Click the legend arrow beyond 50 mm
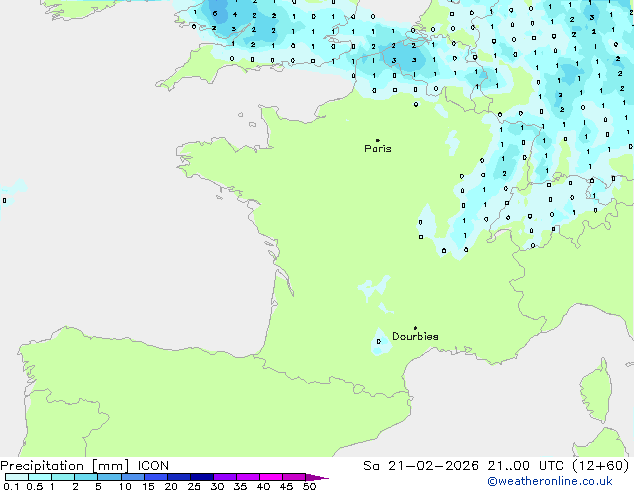634x490 pixels. pos(317,477)
